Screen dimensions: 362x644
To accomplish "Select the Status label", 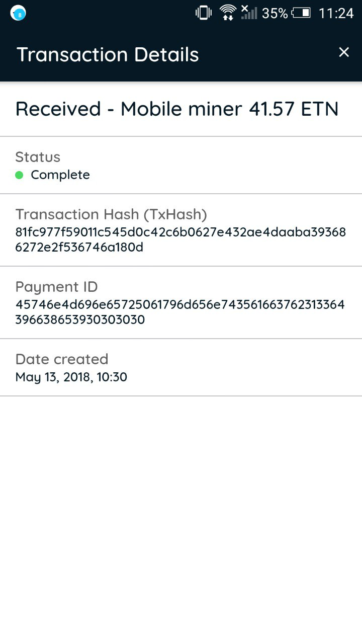I will (38, 157).
